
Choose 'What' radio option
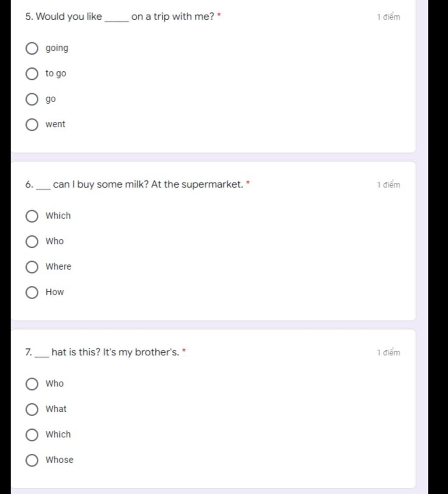click(32, 409)
